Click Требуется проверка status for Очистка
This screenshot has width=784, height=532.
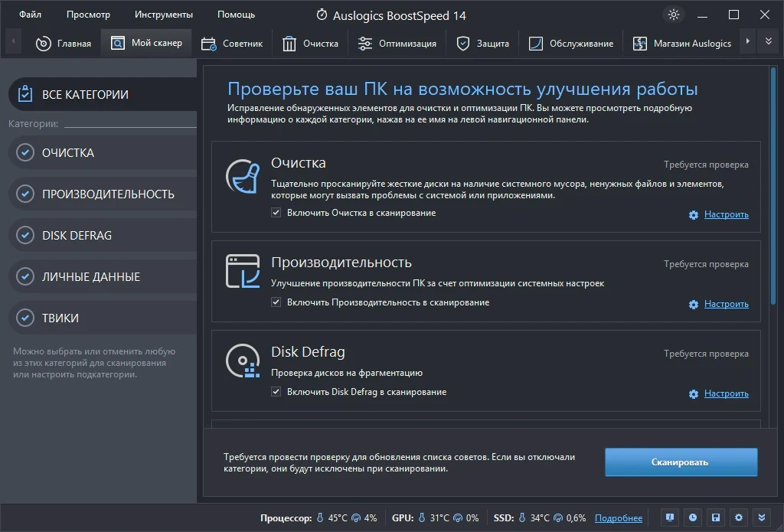(x=706, y=165)
